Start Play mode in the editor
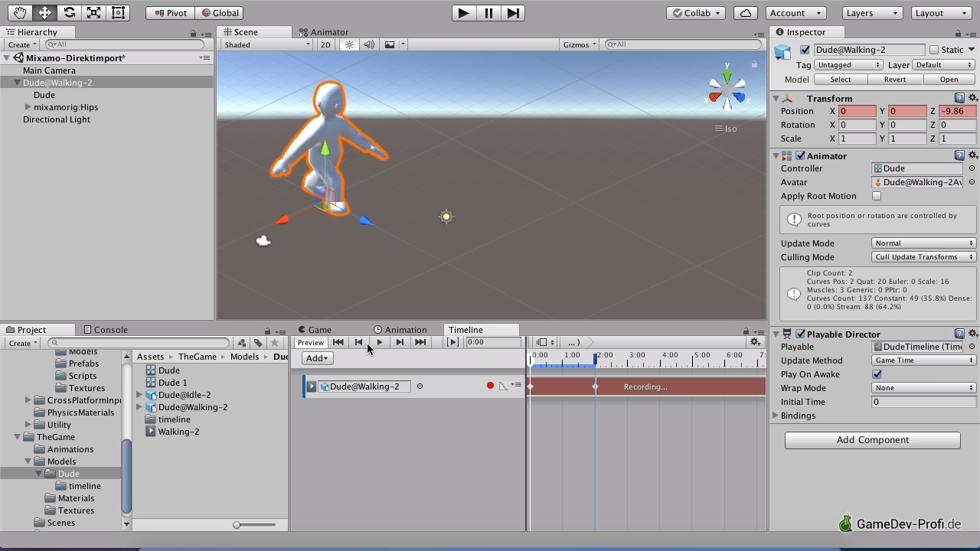The height and width of the screenshot is (551, 980). click(463, 12)
